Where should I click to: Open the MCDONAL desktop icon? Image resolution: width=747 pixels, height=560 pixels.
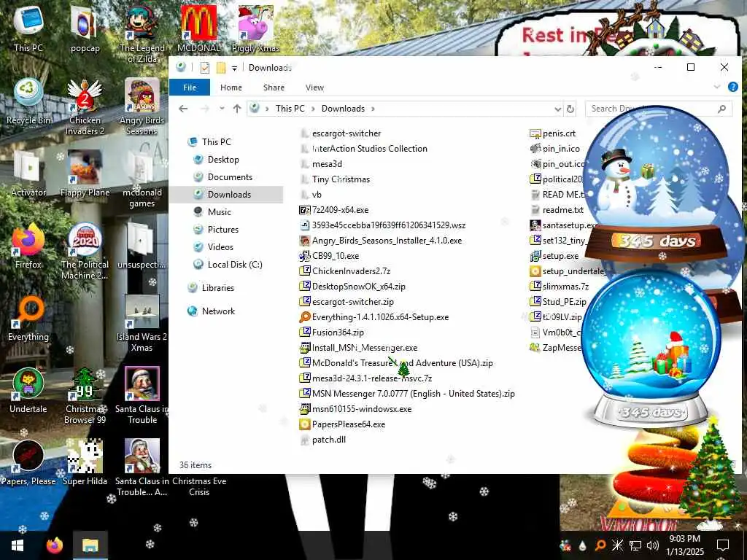pos(198,28)
